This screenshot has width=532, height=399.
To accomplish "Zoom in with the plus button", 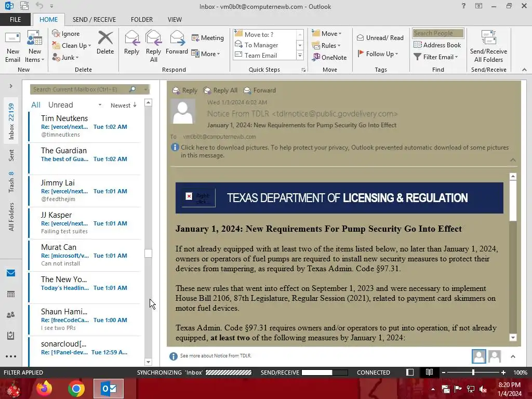I will 503,373.
